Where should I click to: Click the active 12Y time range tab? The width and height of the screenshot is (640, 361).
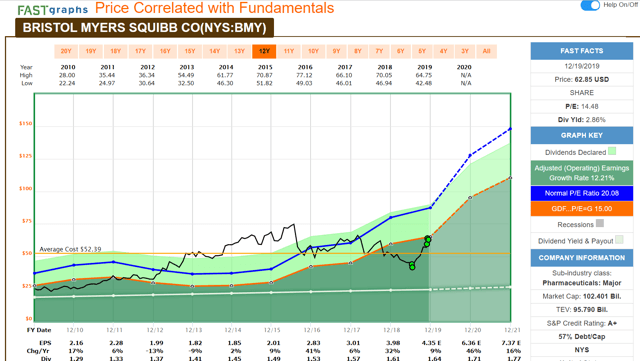(x=264, y=51)
